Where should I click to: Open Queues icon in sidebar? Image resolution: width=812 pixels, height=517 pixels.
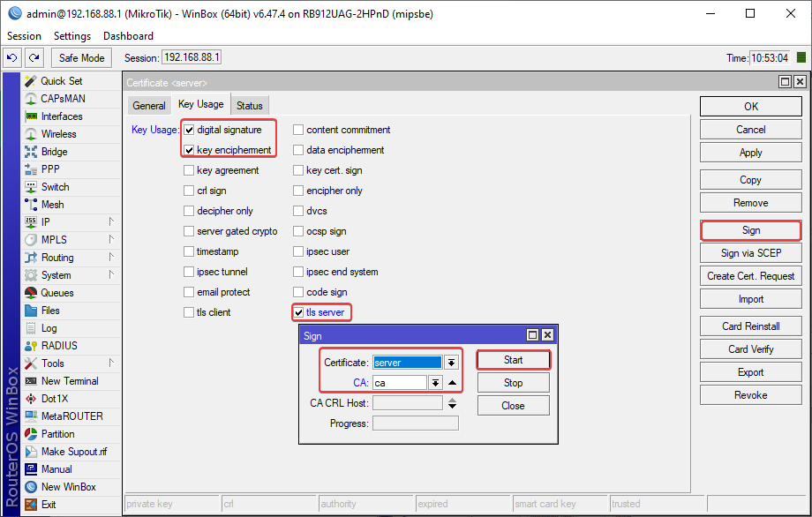[x=31, y=293]
